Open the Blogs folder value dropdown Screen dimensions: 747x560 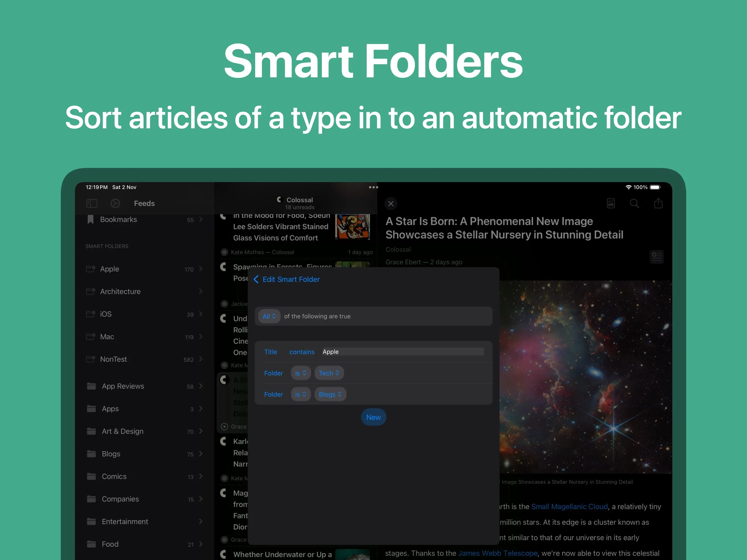coord(330,394)
